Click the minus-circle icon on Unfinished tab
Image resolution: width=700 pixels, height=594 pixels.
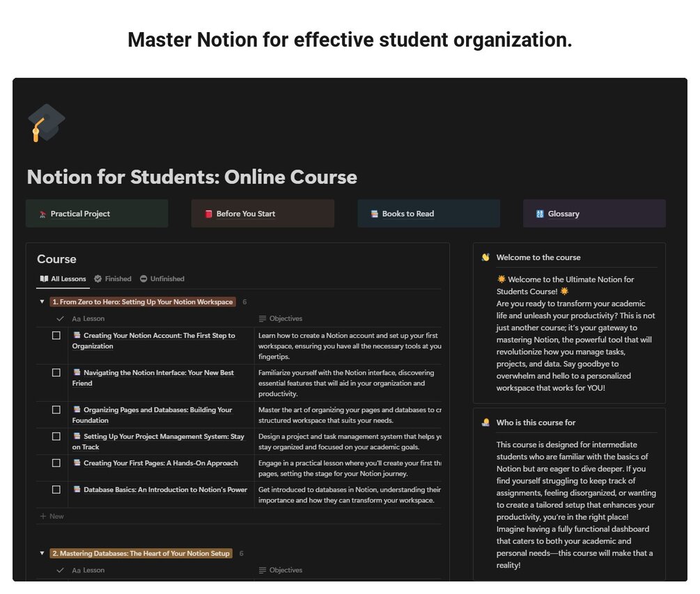pos(143,279)
